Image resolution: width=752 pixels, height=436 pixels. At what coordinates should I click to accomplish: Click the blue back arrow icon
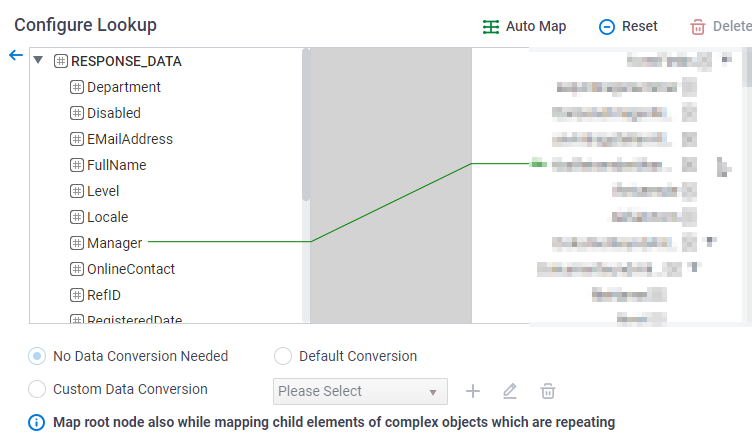point(15,55)
